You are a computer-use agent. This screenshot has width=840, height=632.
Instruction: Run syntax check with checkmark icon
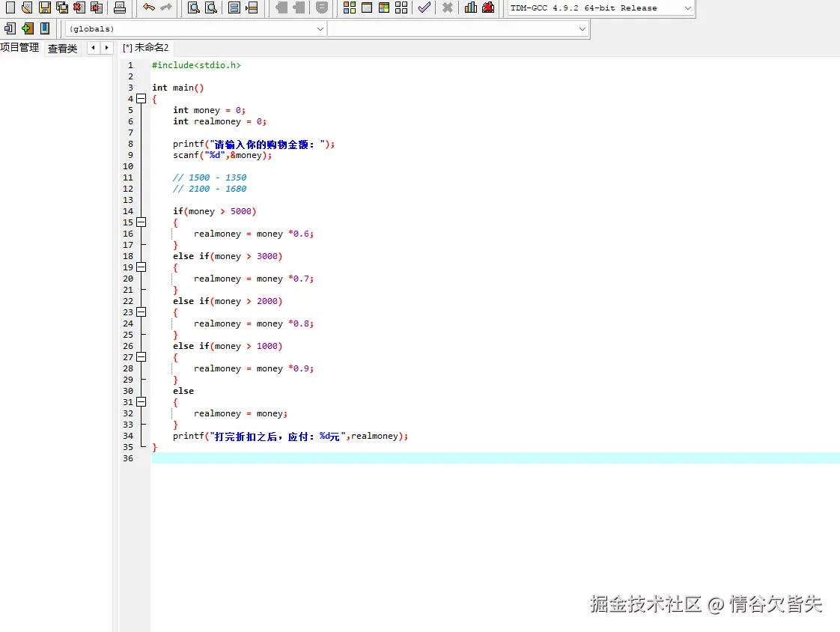[x=424, y=7]
